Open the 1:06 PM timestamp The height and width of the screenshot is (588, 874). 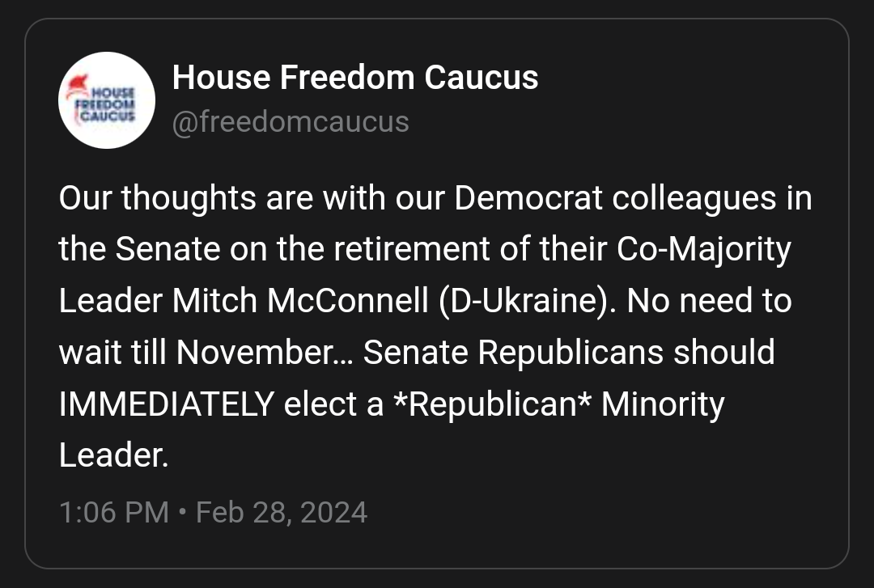pos(114,512)
